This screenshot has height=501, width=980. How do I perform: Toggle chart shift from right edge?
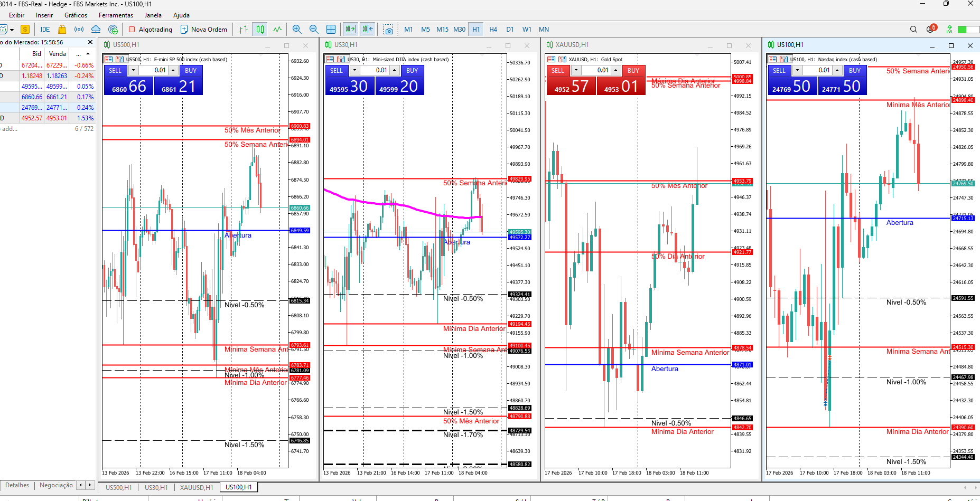[368, 30]
